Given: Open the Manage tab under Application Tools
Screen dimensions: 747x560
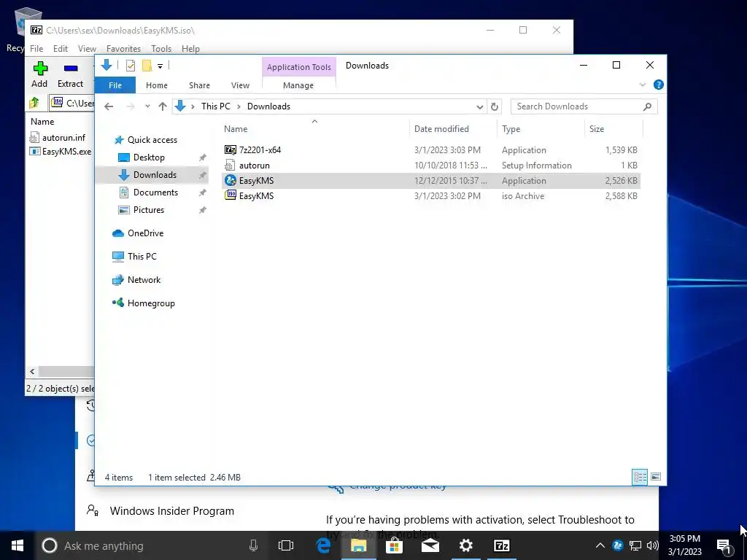Looking at the screenshot, I should coord(298,85).
